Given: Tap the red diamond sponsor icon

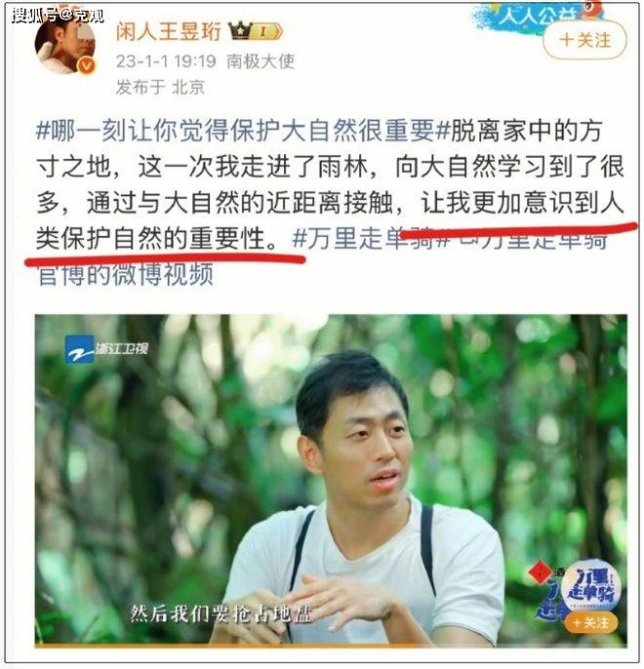Looking at the screenshot, I should point(540,572).
